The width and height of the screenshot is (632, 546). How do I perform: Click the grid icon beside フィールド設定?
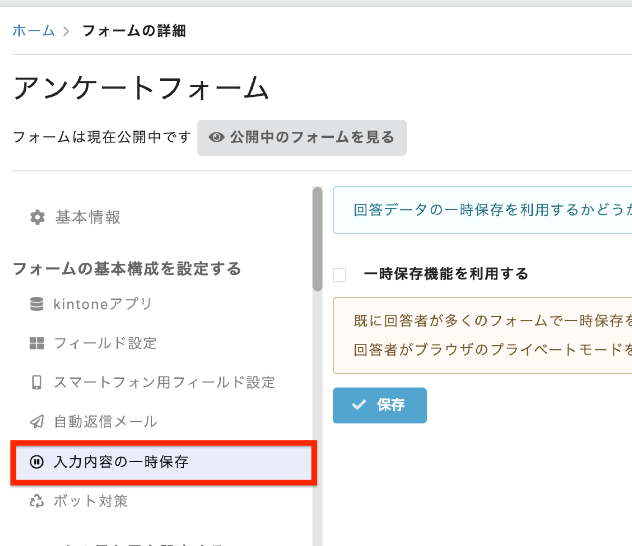point(37,343)
